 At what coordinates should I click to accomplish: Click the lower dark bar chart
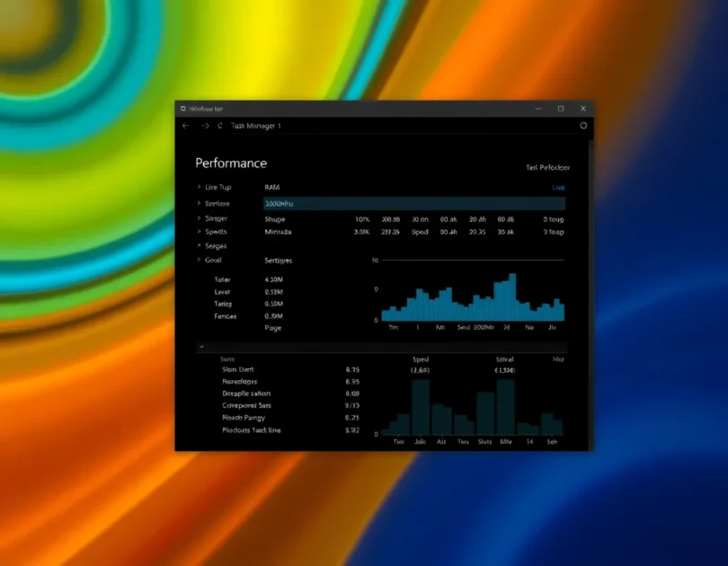[x=472, y=407]
